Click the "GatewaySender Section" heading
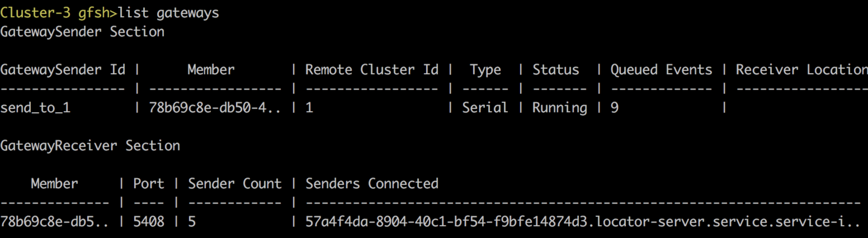The image size is (868, 238). [82, 32]
